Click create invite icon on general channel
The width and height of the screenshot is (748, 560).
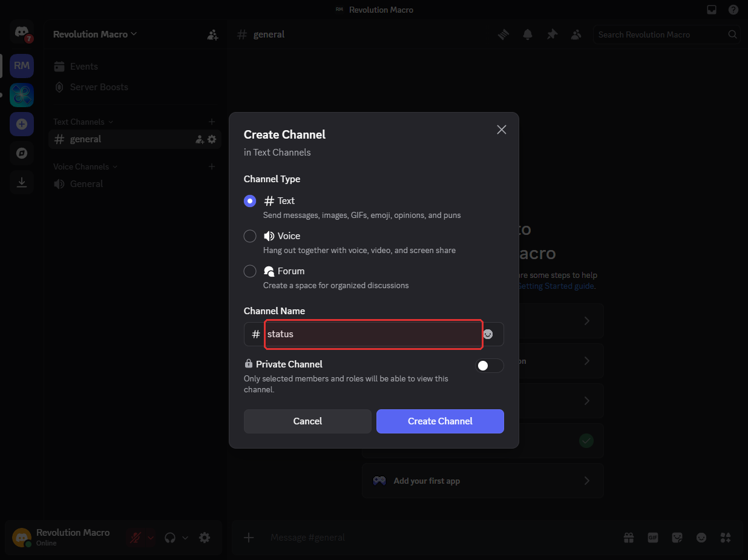(x=200, y=139)
